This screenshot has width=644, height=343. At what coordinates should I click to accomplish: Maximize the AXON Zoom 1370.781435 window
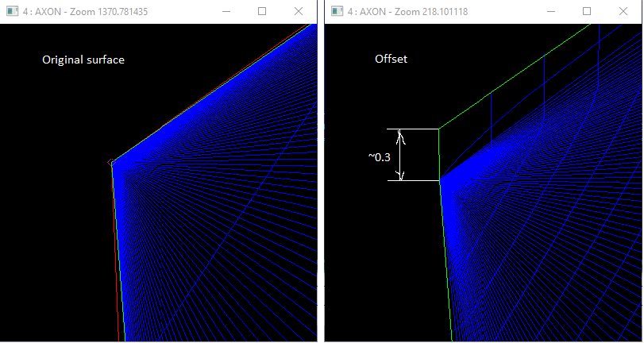(262, 12)
